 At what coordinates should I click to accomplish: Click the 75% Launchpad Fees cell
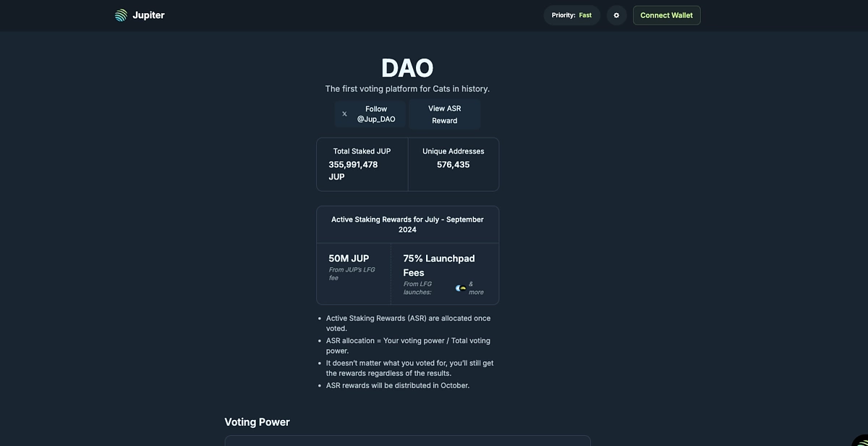(445, 274)
